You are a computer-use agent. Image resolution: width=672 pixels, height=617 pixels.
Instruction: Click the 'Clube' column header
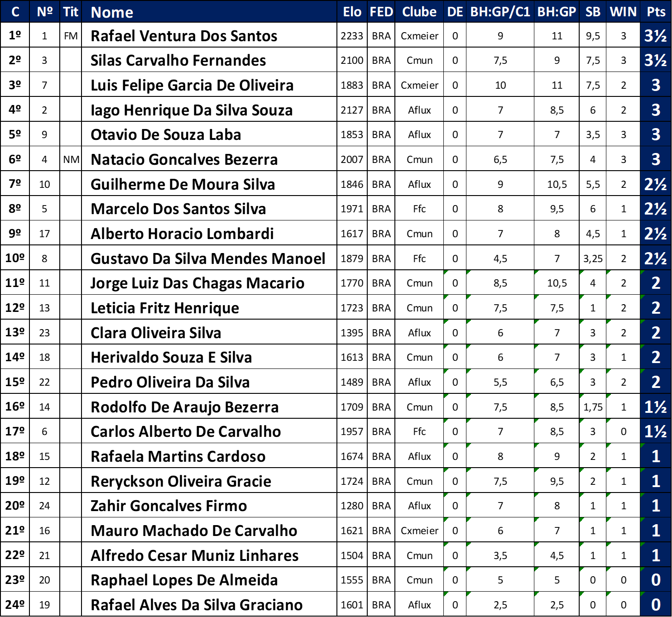(x=419, y=12)
